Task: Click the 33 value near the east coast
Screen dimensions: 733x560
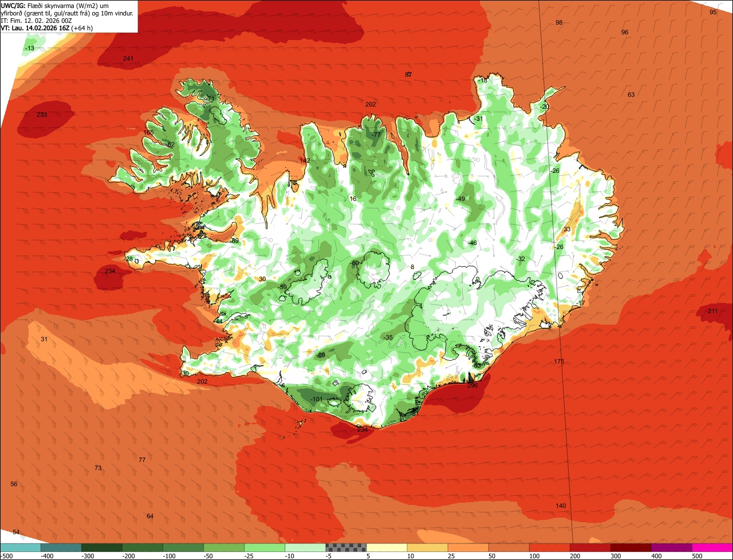Action: (567, 229)
